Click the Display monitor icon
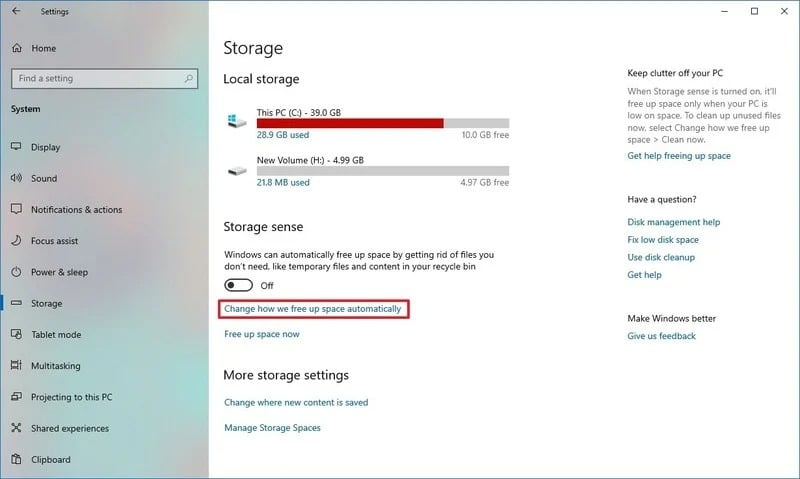 [16, 146]
